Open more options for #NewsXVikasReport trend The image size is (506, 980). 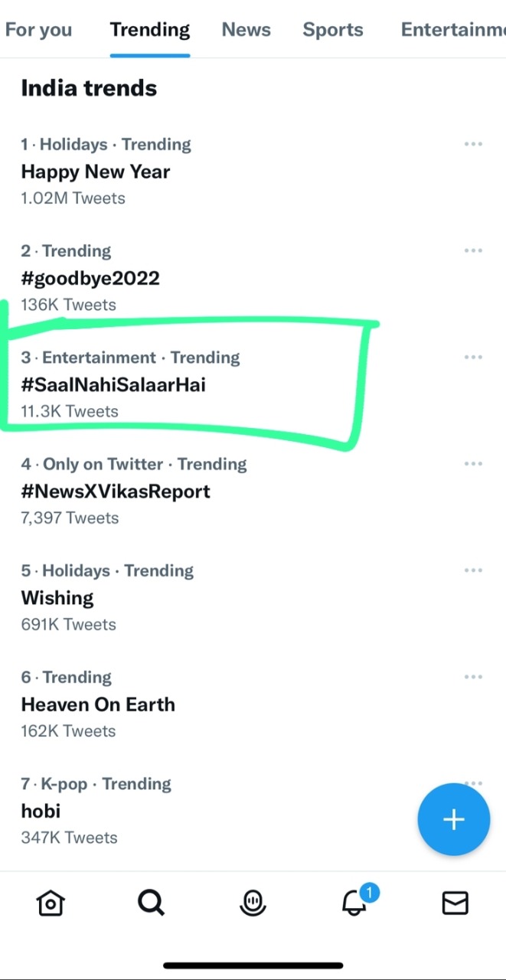(473, 463)
